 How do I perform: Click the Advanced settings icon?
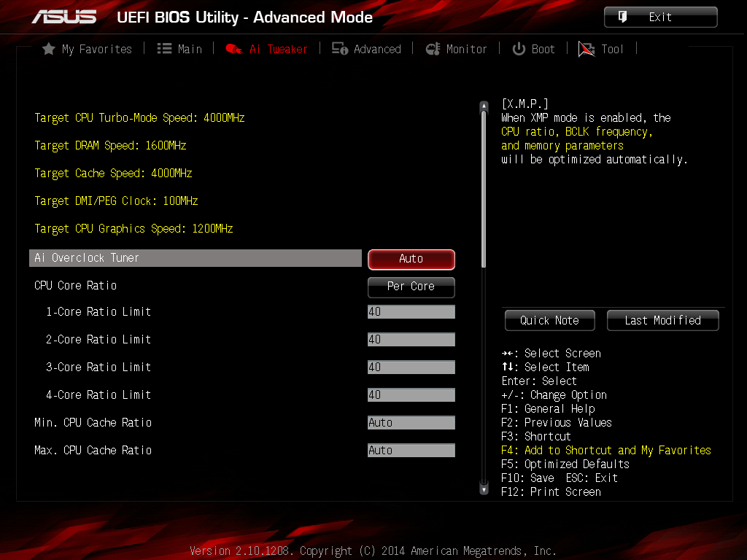pos(340,49)
